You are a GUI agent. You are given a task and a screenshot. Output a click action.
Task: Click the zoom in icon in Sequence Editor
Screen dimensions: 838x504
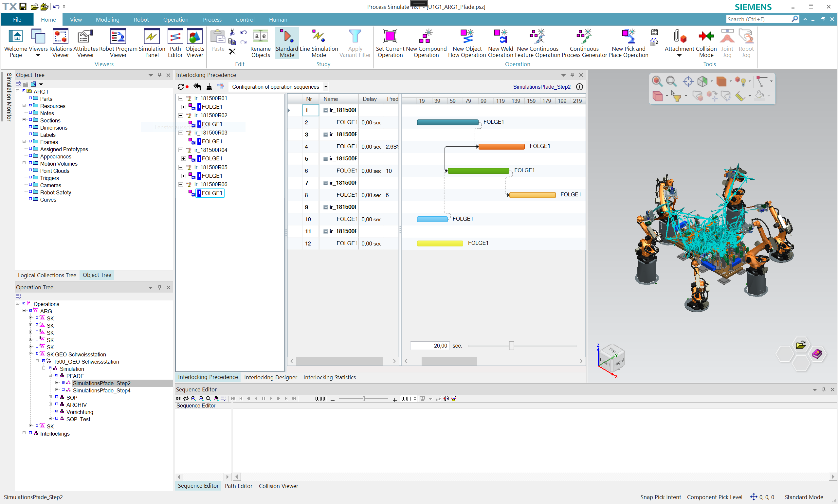[x=193, y=399]
